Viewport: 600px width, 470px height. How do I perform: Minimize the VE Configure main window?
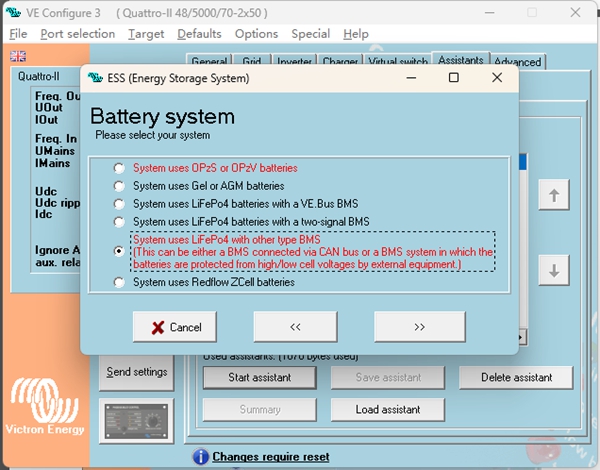tap(489, 13)
